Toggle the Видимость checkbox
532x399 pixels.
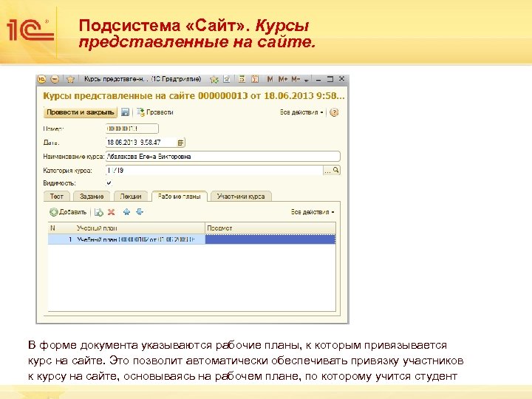109,183
